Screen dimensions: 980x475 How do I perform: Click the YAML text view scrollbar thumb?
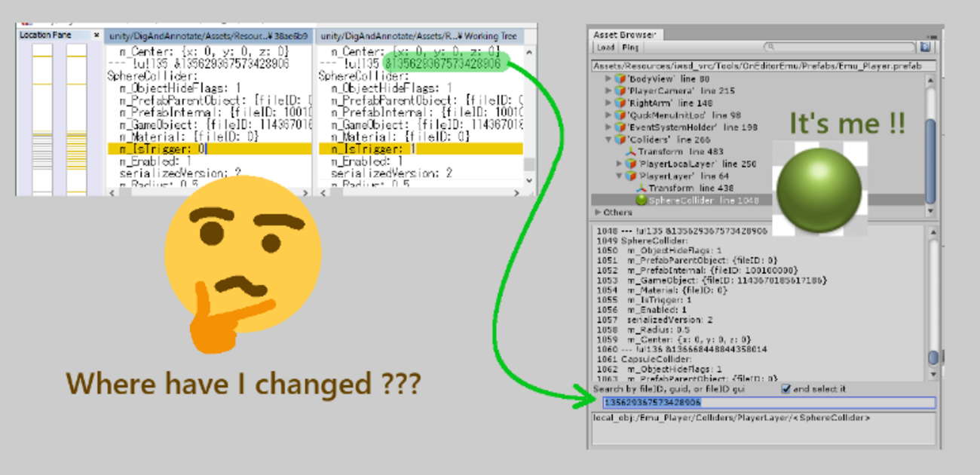933,357
